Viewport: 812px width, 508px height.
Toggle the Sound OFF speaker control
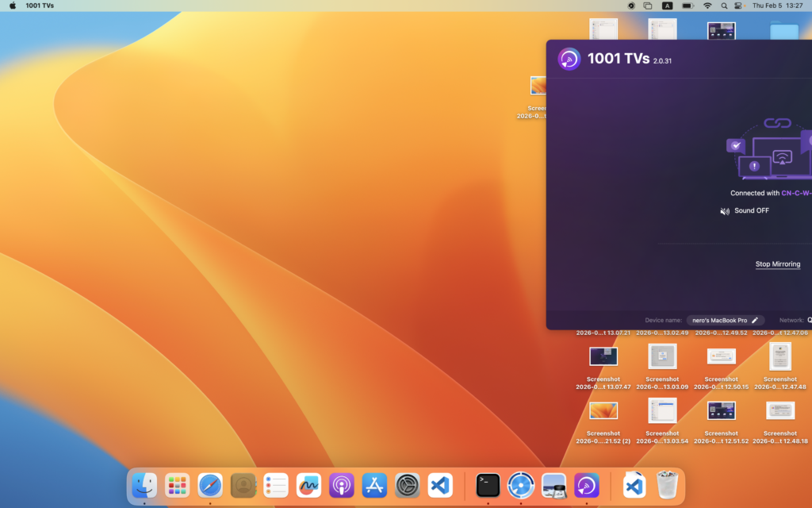pyautogui.click(x=725, y=211)
